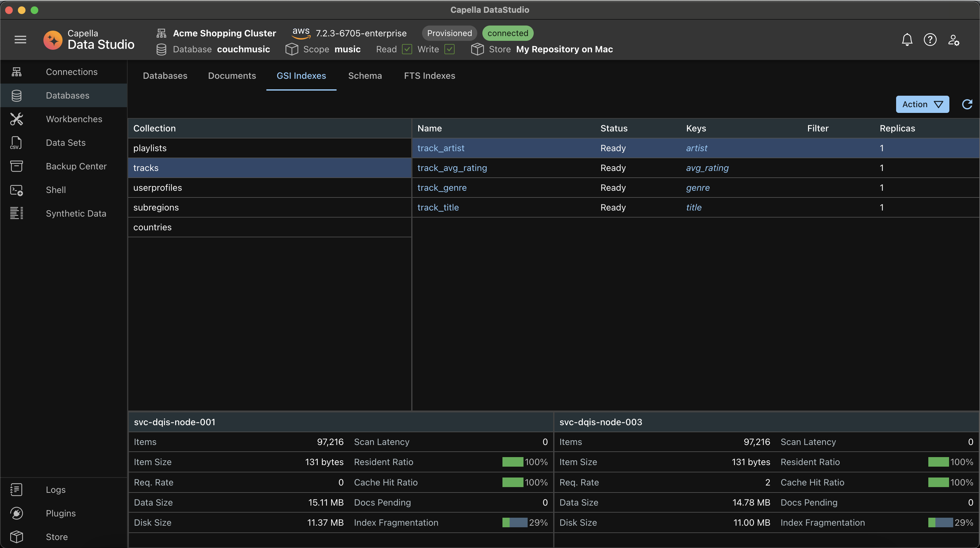Open the FTS Indexes tab

[x=429, y=76]
